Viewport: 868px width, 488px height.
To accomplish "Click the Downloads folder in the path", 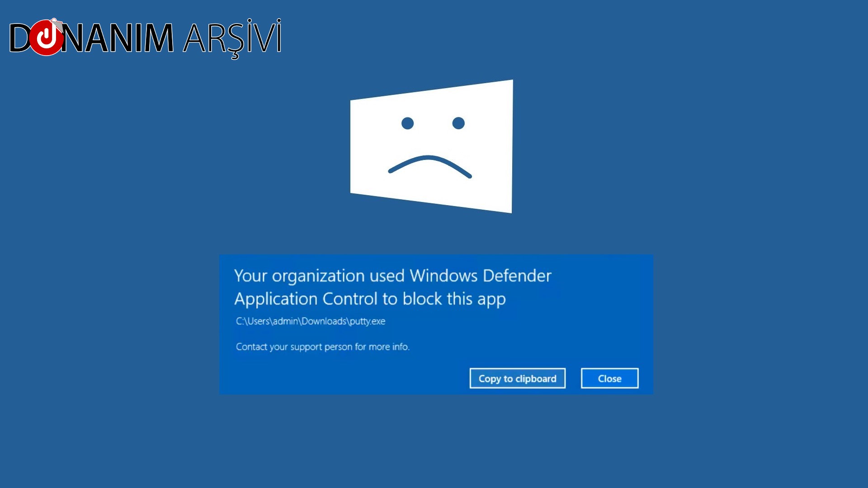I will pyautogui.click(x=324, y=321).
